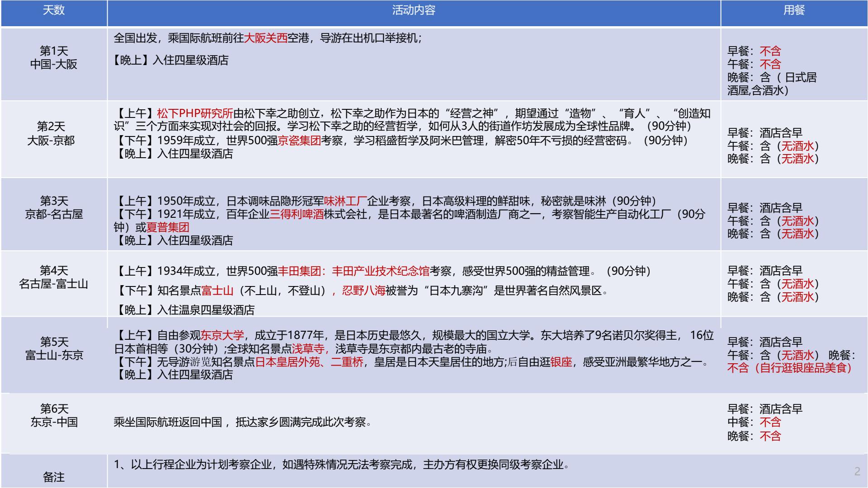Image resolution: width=868 pixels, height=488 pixels.
Task: Click the 活动内容 column header
Action: pos(414,13)
